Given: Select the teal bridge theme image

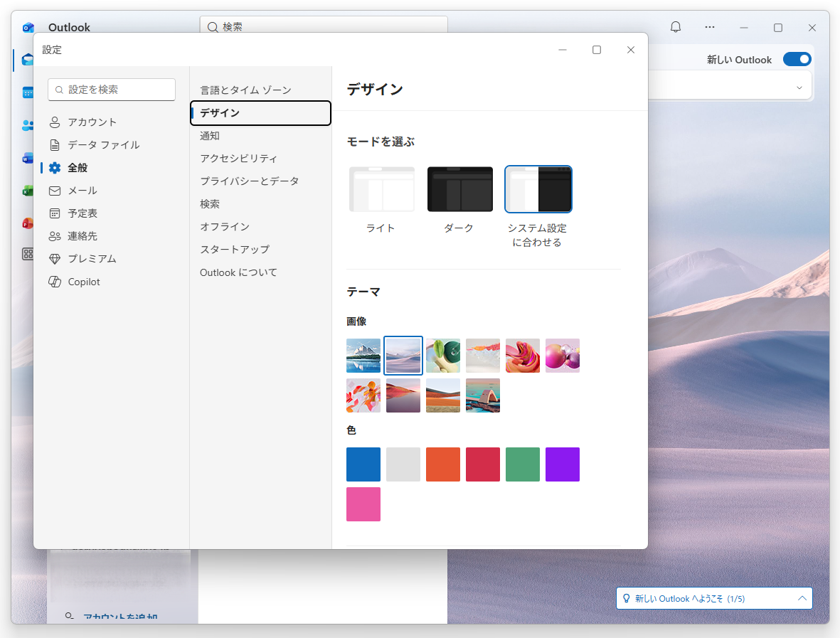Looking at the screenshot, I should 483,395.
